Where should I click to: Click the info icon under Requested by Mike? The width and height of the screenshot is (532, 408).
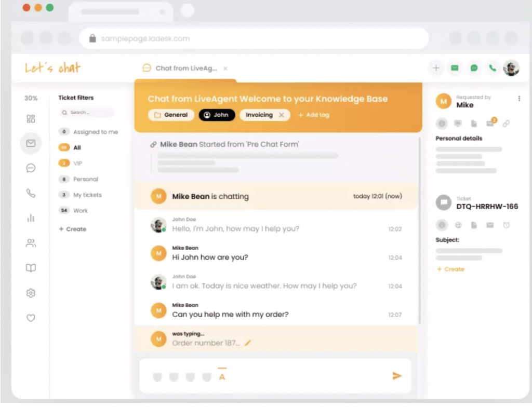point(442,124)
